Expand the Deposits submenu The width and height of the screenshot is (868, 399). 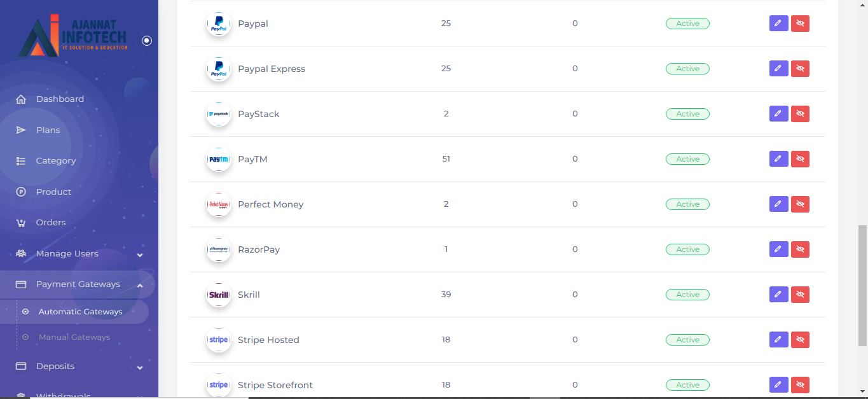pyautogui.click(x=140, y=367)
